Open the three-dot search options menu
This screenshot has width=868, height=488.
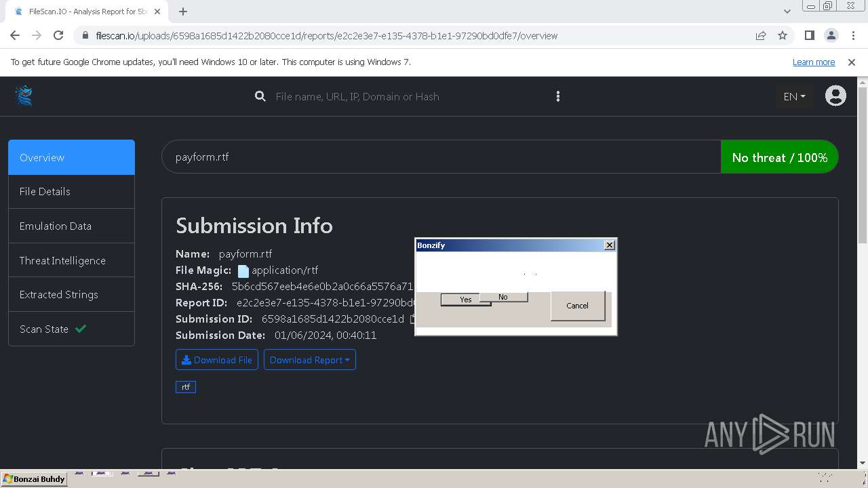point(558,96)
